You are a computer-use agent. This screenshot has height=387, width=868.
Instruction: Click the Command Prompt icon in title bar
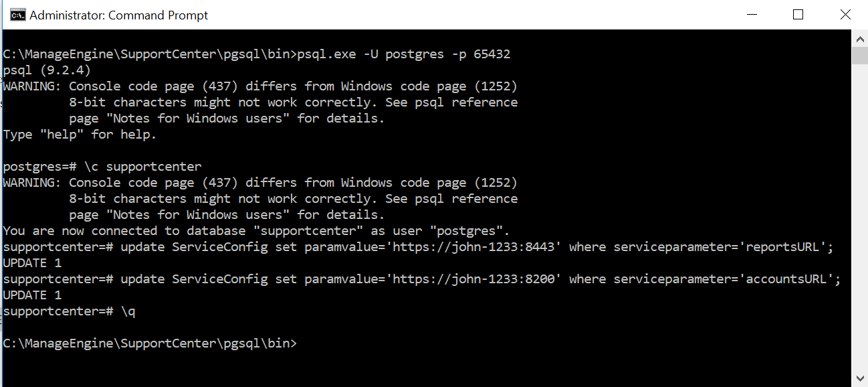click(17, 15)
